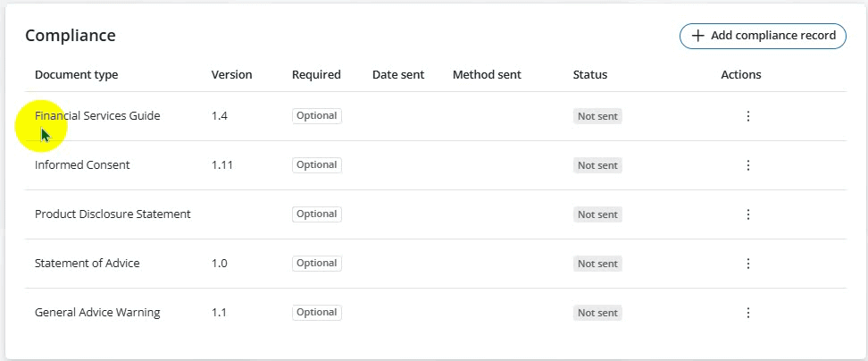
Task: Click the Optional badge for Financial Services Guide
Action: (317, 116)
